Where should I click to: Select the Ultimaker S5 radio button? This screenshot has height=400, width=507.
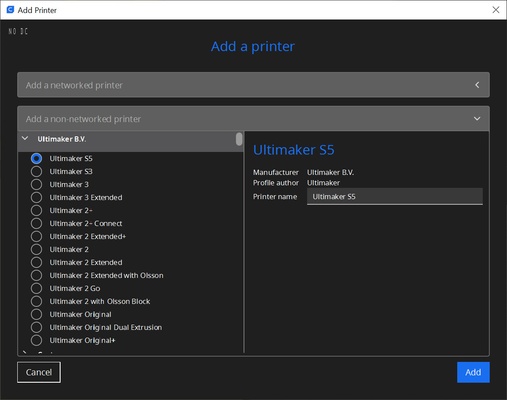pyautogui.click(x=36, y=158)
